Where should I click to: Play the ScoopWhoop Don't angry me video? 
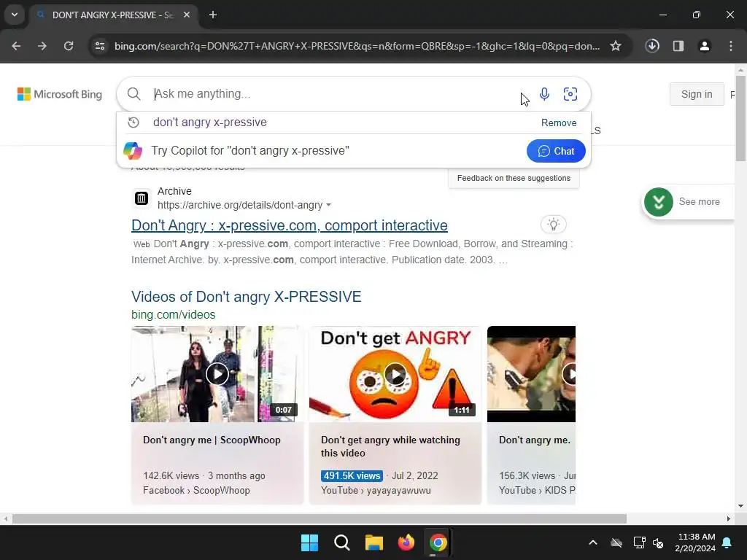(217, 374)
